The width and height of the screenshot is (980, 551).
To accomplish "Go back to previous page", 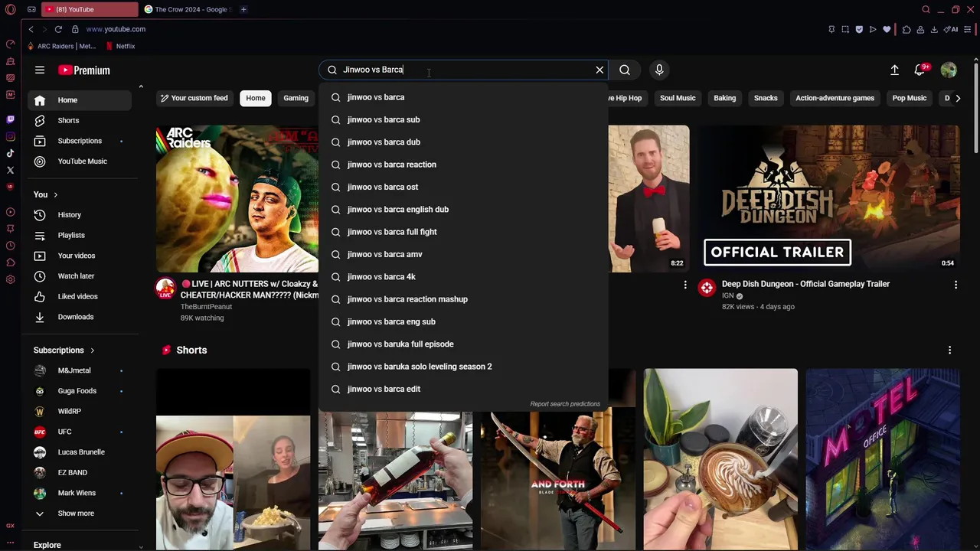I will pyautogui.click(x=31, y=29).
